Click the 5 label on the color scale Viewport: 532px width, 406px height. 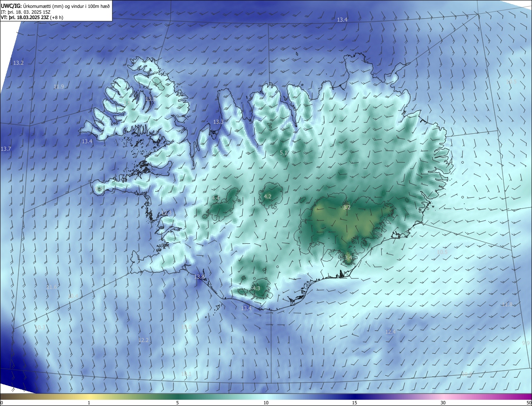(177, 403)
